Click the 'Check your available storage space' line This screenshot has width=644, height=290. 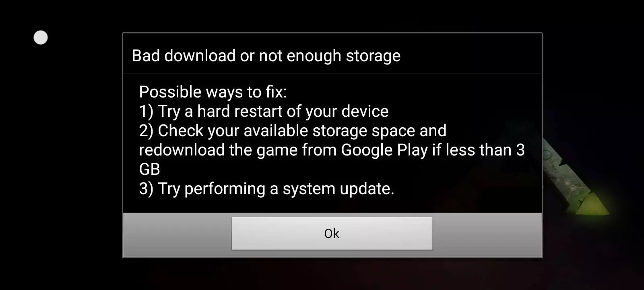(x=293, y=130)
